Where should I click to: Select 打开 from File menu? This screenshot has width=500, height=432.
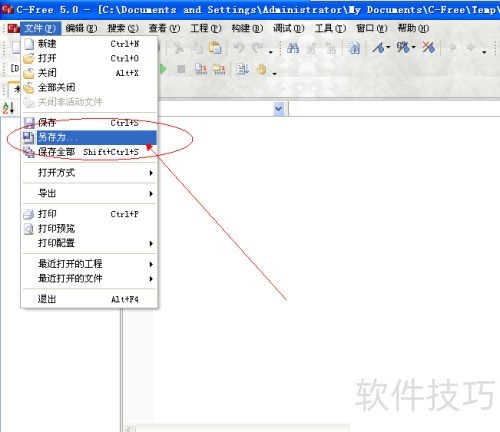click(x=89, y=58)
